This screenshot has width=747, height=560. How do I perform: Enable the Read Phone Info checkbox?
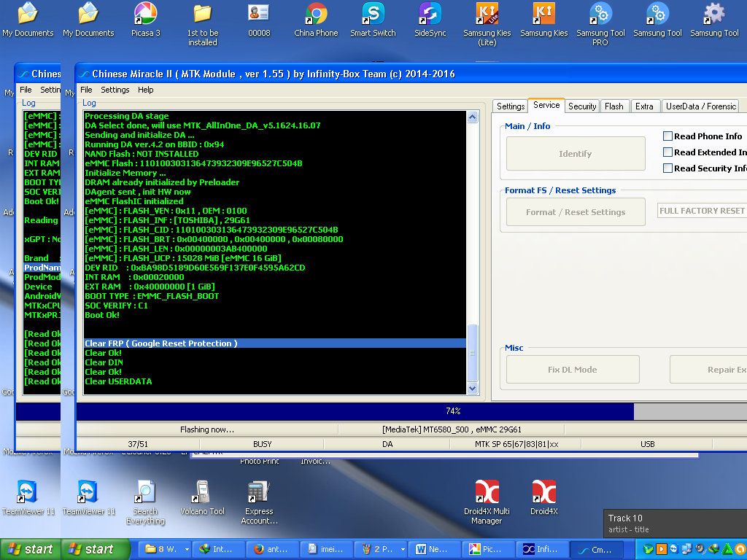(667, 136)
